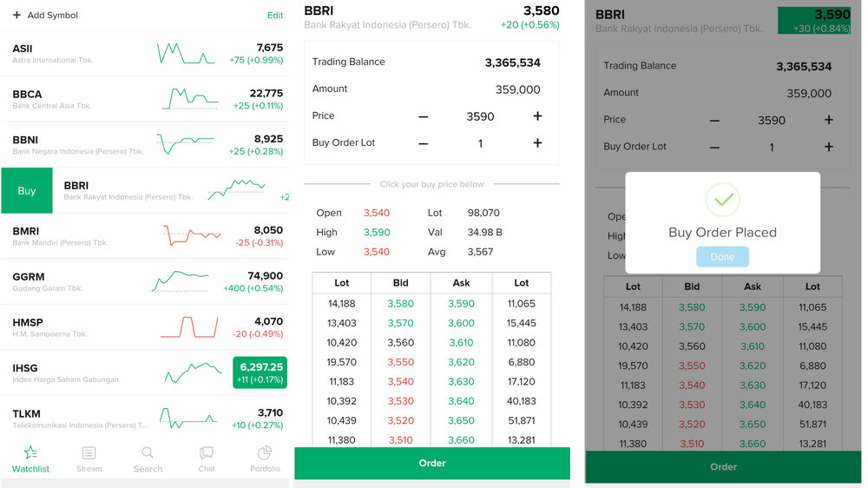Tap the HMSP red sparkline chart
868x488 pixels.
click(x=189, y=326)
